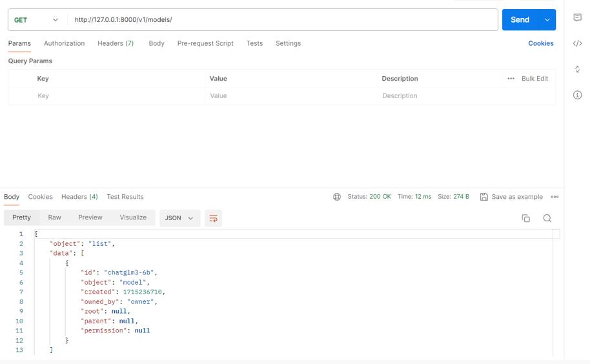Open the Test Results tab
Image resolution: width=590 pixels, height=364 pixels.
pos(125,197)
